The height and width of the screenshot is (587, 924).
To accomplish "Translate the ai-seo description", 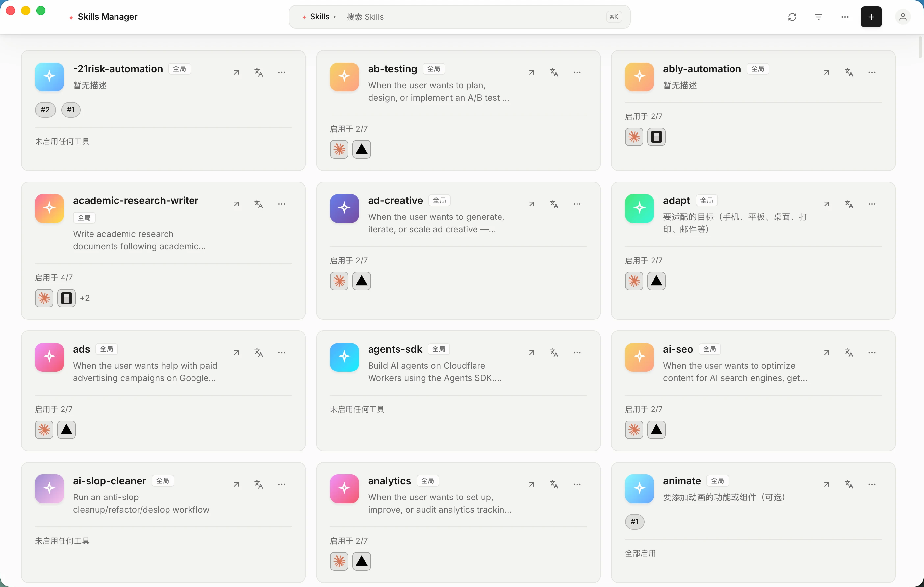I will (849, 353).
